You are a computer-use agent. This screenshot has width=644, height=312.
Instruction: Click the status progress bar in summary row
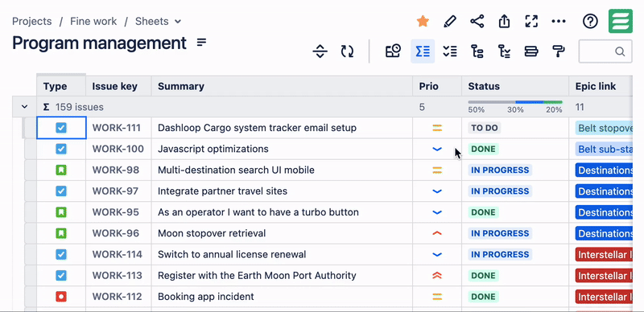(515, 102)
